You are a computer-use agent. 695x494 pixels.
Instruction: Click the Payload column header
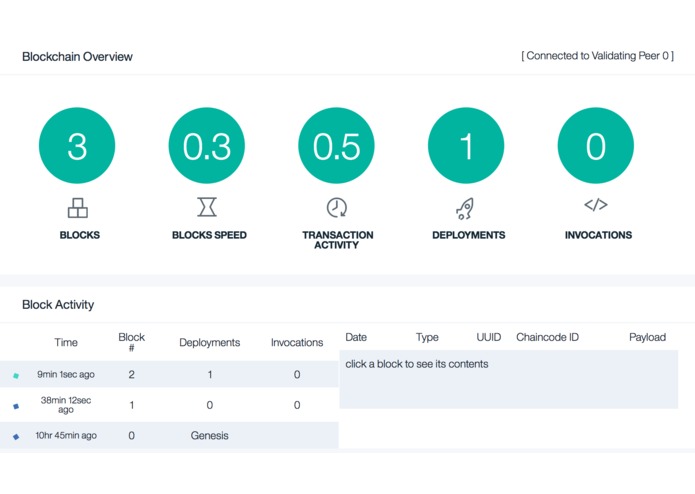pyautogui.click(x=648, y=337)
